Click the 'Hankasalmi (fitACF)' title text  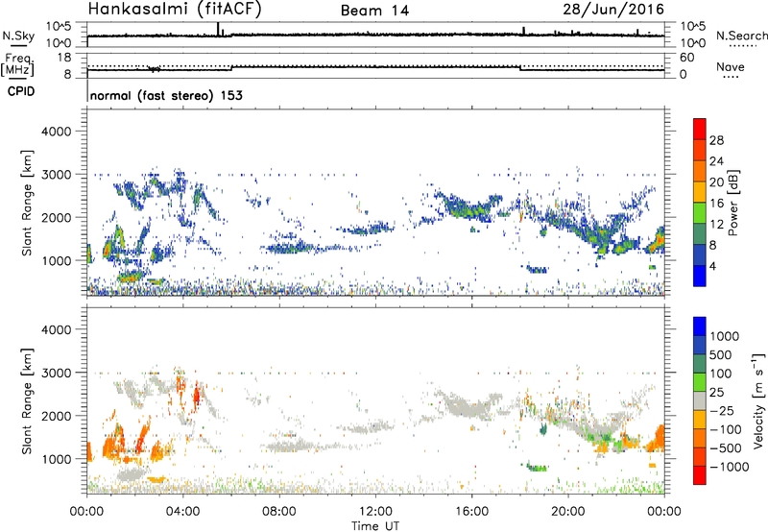tap(175, 9)
